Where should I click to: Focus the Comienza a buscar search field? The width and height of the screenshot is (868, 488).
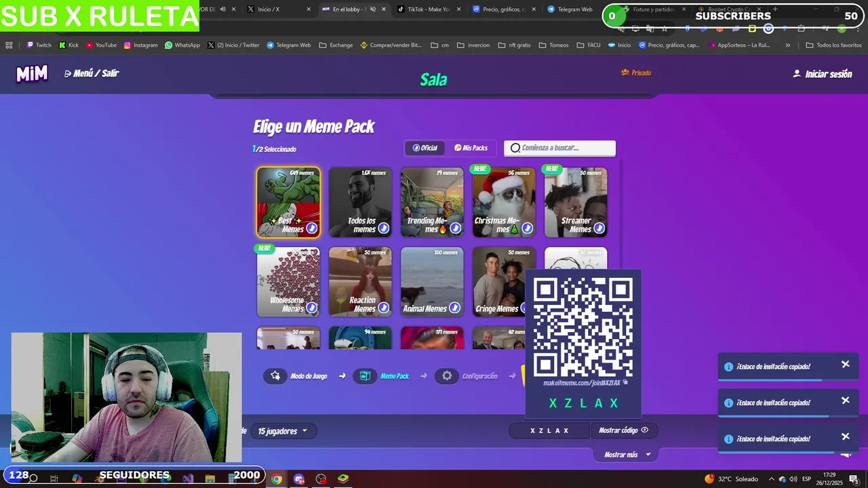pyautogui.click(x=559, y=148)
